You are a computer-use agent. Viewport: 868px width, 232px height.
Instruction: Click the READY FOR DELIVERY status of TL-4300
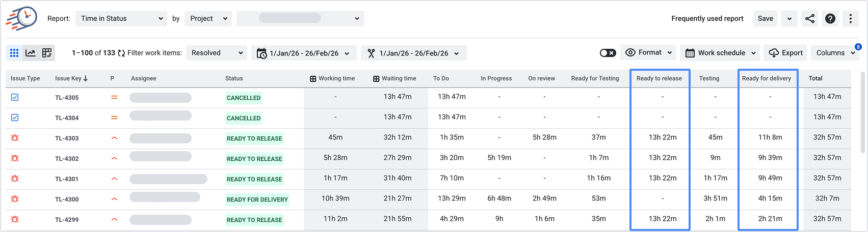click(x=257, y=199)
